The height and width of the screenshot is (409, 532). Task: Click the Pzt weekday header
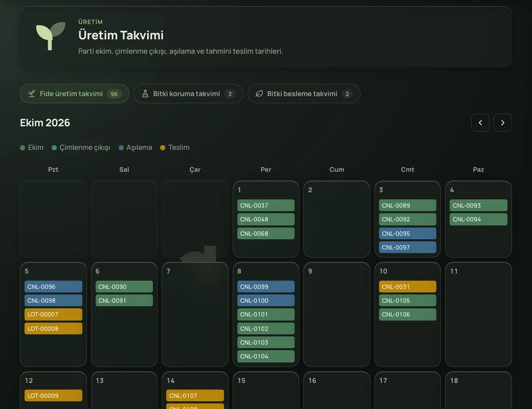pos(53,169)
